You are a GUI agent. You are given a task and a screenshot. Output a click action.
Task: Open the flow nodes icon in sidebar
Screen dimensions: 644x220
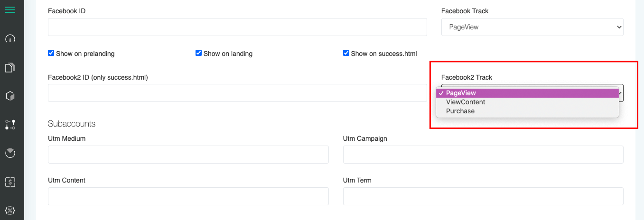pyautogui.click(x=10, y=125)
